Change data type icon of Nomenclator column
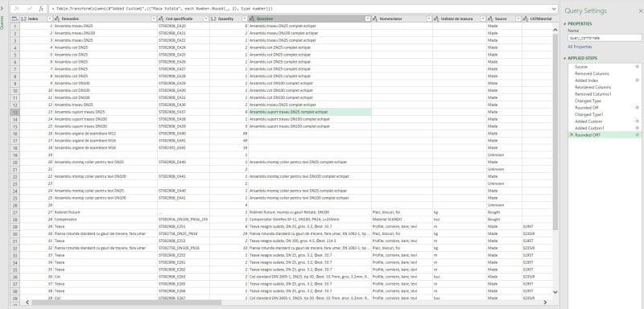Viewport: 644px width, 309px height. 375,19
